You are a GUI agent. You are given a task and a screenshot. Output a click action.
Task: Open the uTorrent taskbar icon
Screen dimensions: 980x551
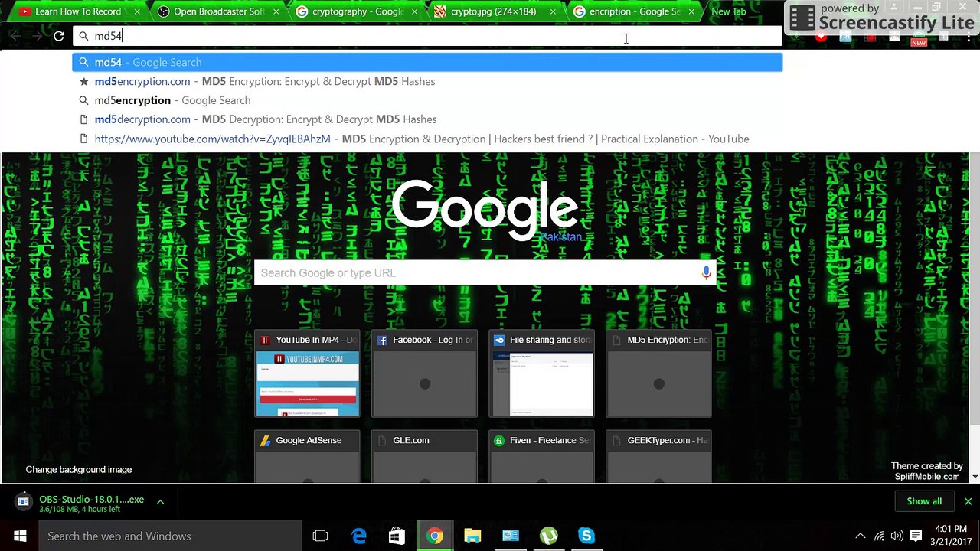548,536
